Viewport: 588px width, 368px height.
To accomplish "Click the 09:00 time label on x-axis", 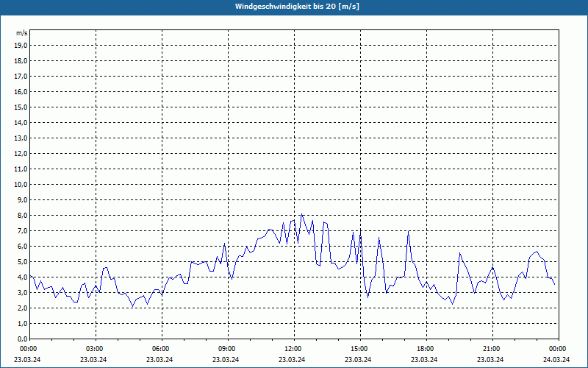I will (229, 349).
